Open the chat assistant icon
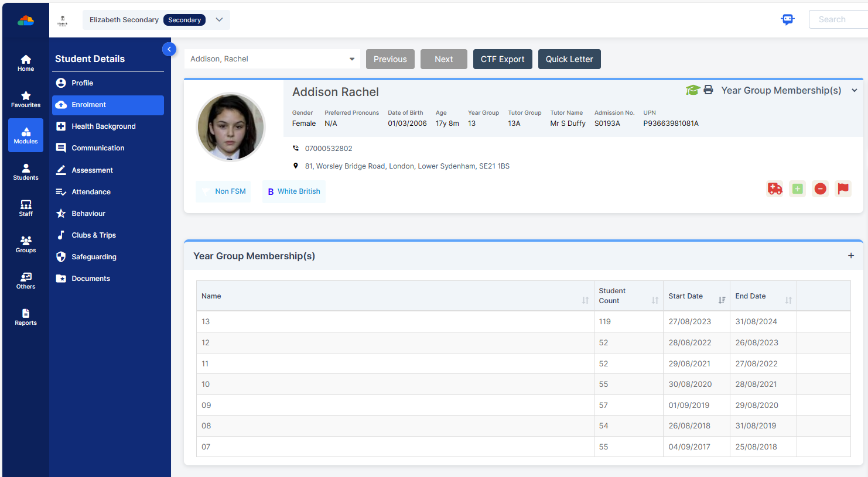This screenshot has width=868, height=477. (x=788, y=19)
